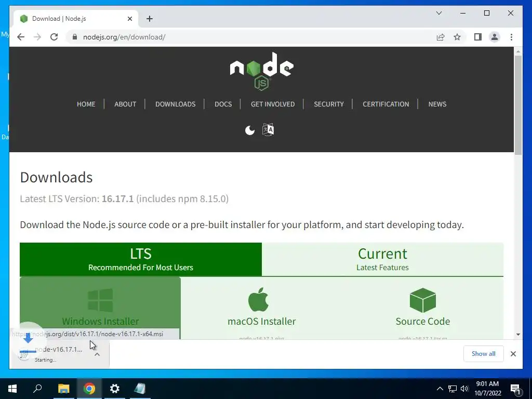Viewport: 532px width, 399px height.
Task: Open GET INVOLVED navigation link
Action: pyautogui.click(x=273, y=104)
